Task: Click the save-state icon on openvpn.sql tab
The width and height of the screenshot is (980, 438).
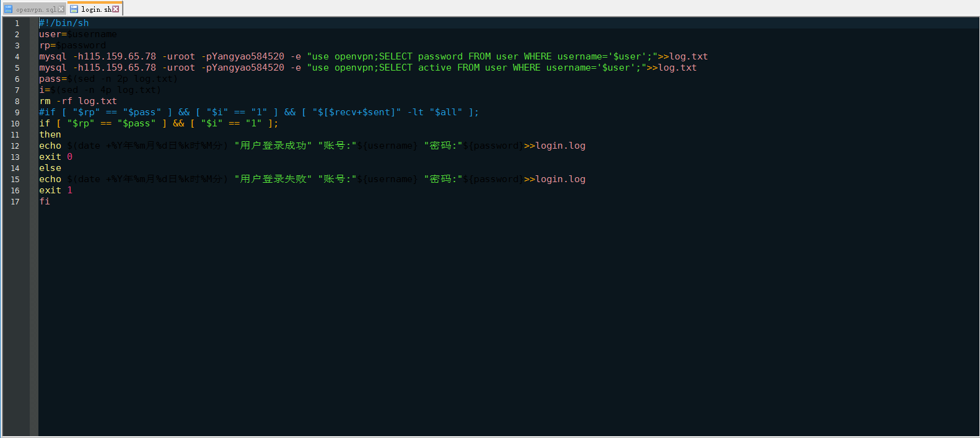Action: coord(9,9)
